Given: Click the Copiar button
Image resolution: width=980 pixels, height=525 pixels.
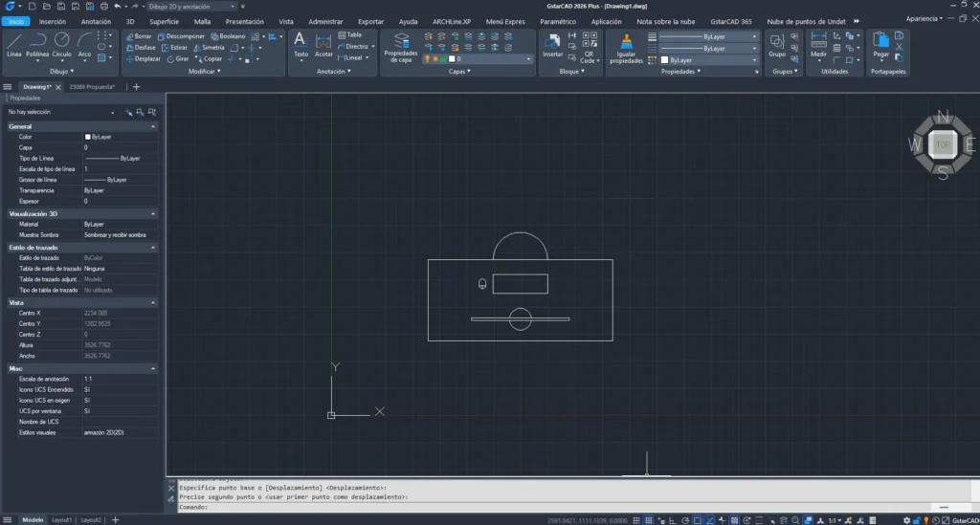Looking at the screenshot, I should coord(209,58).
